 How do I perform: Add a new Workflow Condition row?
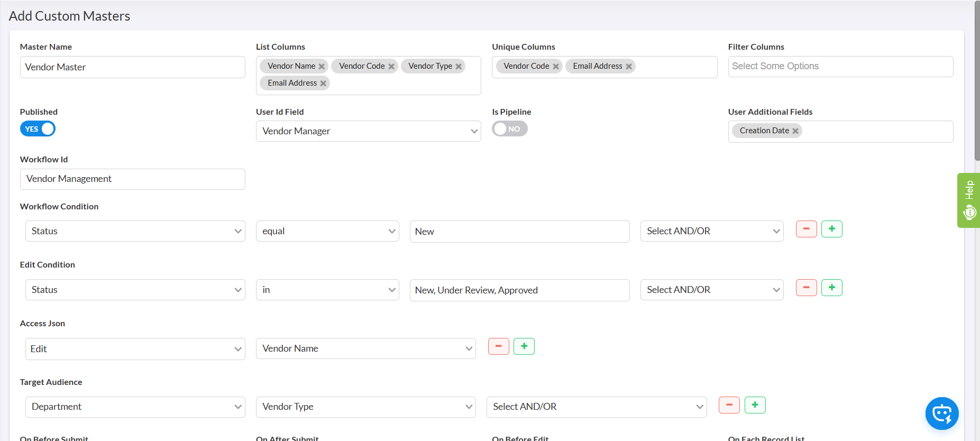tap(831, 229)
